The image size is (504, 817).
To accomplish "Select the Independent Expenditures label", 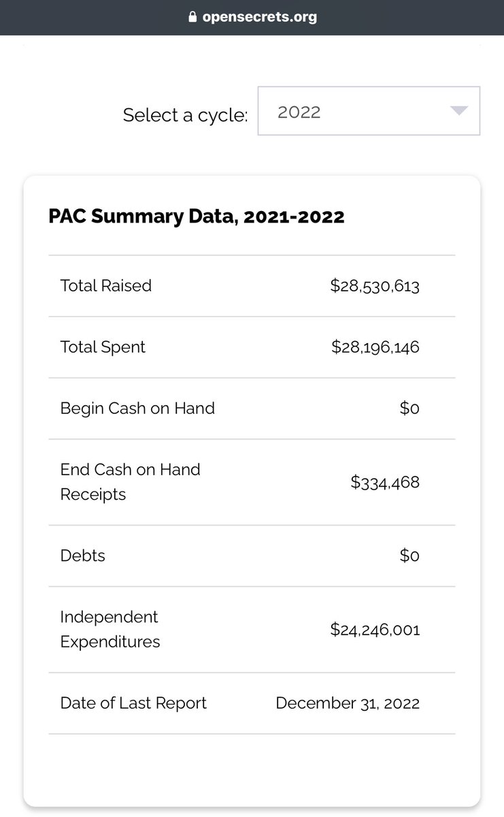I will tap(110, 629).
